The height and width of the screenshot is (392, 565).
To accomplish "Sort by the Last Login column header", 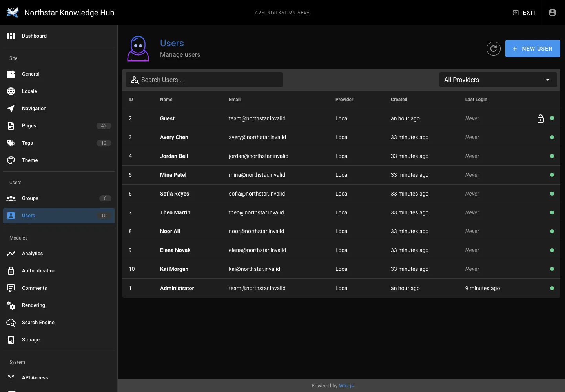I will coord(476,100).
